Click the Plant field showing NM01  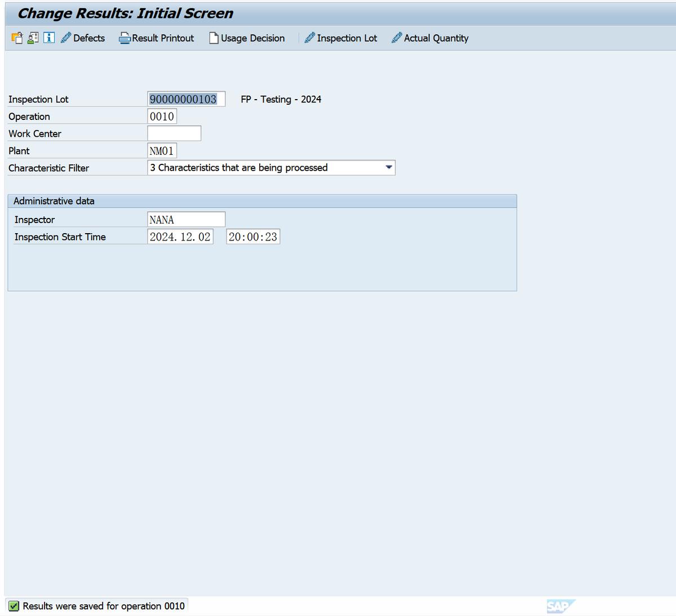pyautogui.click(x=162, y=151)
